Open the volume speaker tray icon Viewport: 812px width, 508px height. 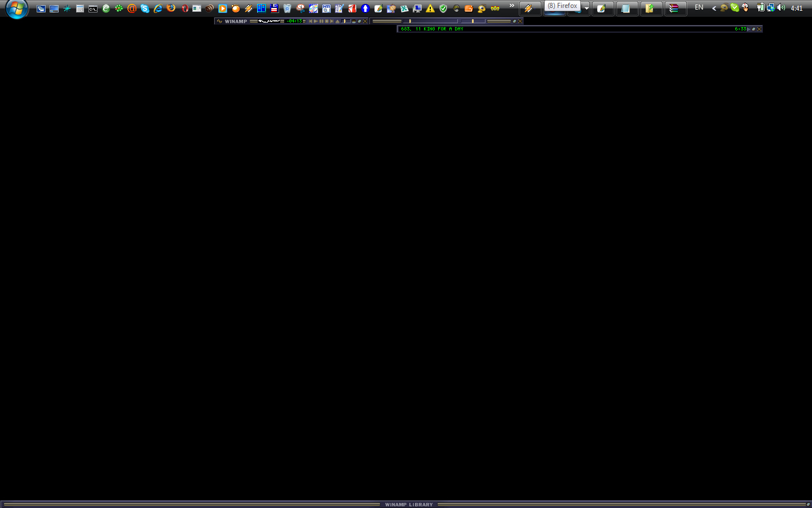tap(781, 7)
